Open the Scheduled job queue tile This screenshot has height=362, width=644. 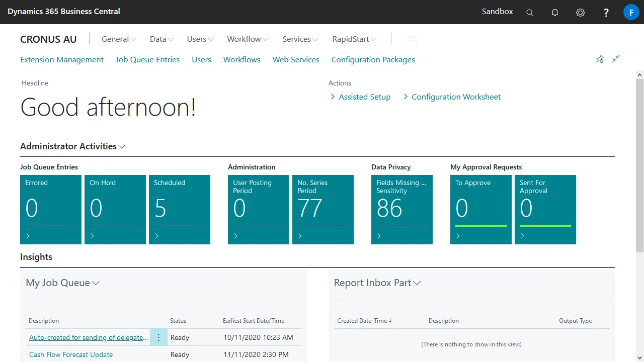click(180, 209)
